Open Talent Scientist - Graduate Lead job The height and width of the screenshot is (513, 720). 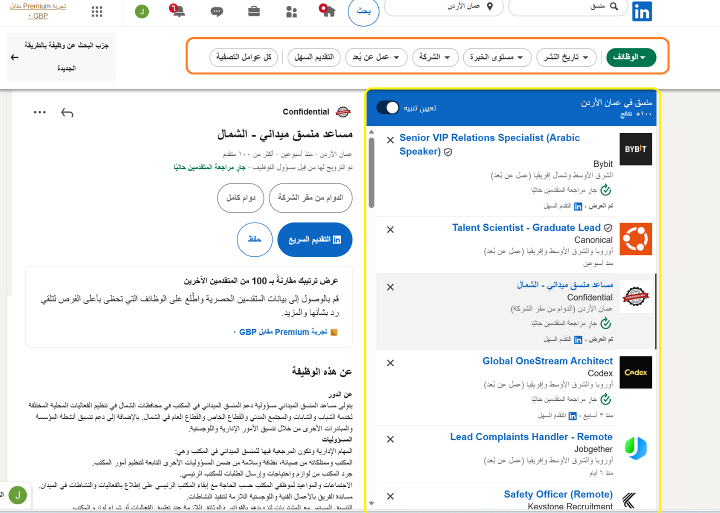pyautogui.click(x=526, y=228)
